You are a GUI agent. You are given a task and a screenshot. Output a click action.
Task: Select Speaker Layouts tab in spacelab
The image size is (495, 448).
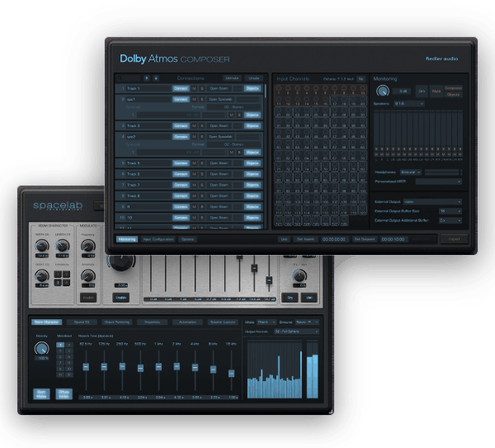click(x=223, y=322)
